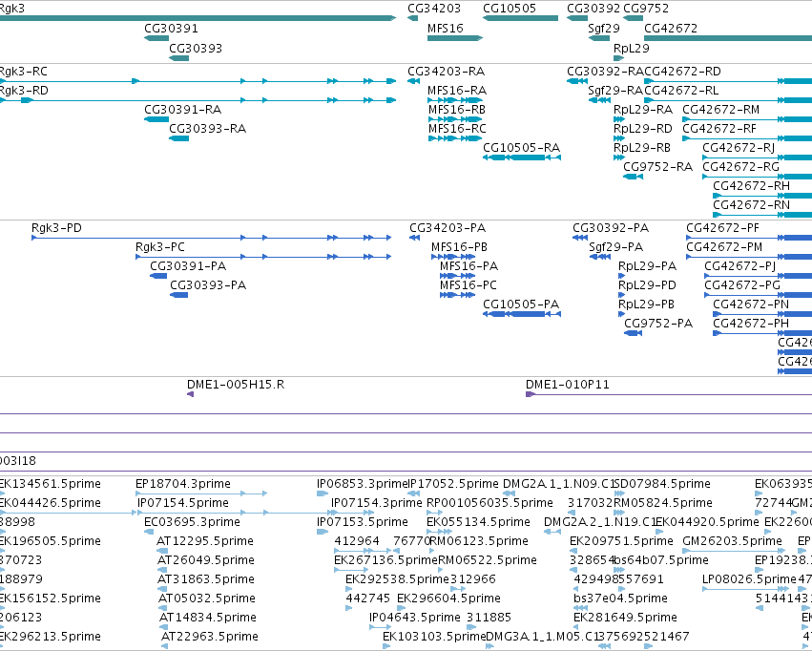The height and width of the screenshot is (651, 812).
Task: Select the CG30393-PA protein label
Action: 208,285
